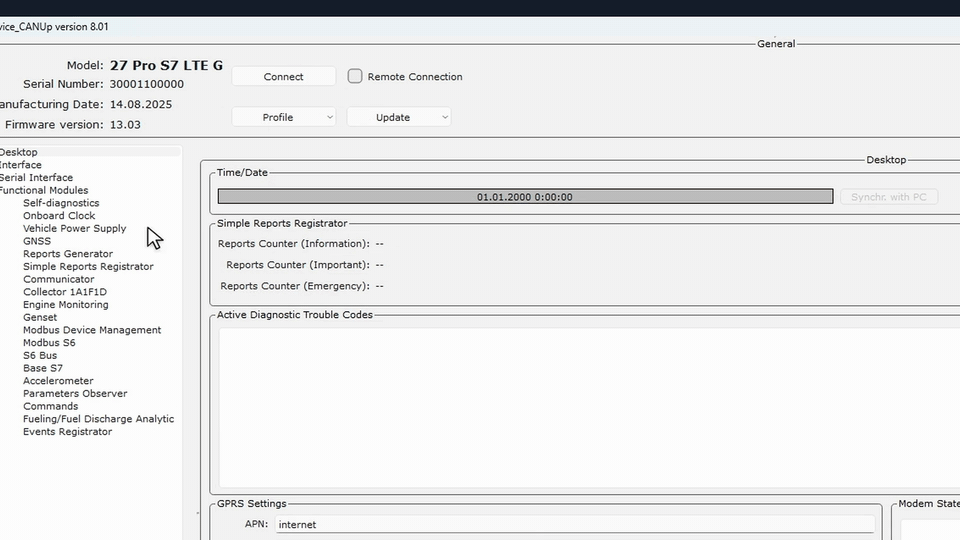Click serial number 30001100000
Image resolution: width=960 pixels, height=540 pixels.
[146, 84]
